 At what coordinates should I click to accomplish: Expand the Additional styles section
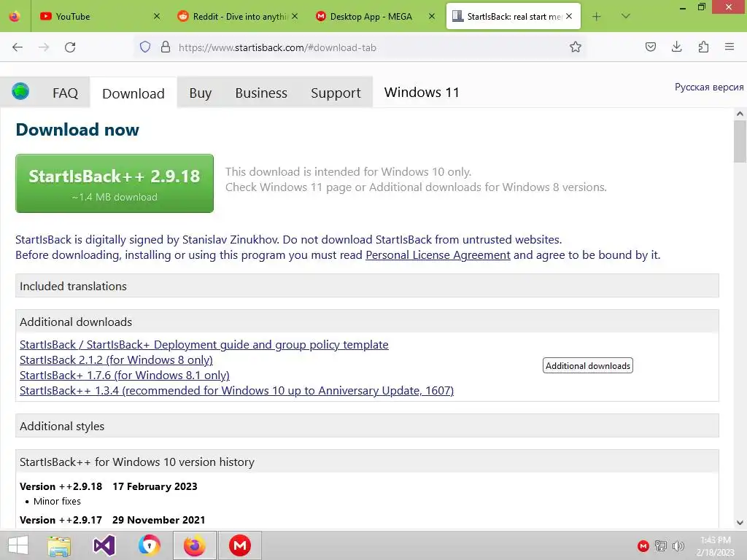[x=367, y=426]
